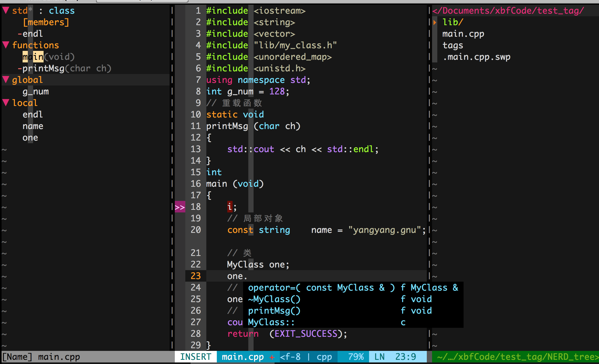Screen dimensions: 599x364
Task: Select the -endl member under std class
Action: tap(30, 34)
